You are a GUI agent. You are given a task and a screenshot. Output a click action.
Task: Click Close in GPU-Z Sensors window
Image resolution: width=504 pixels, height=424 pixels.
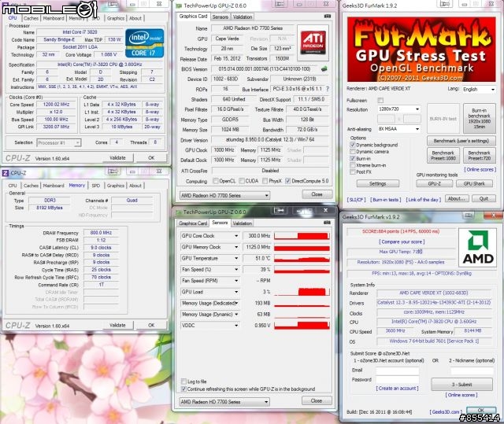coord(317,401)
